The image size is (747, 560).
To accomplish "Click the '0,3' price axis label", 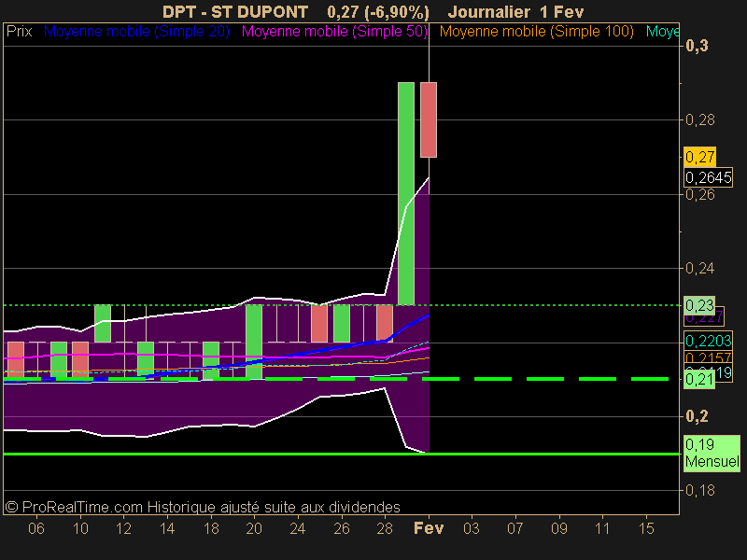I will pyautogui.click(x=697, y=46).
